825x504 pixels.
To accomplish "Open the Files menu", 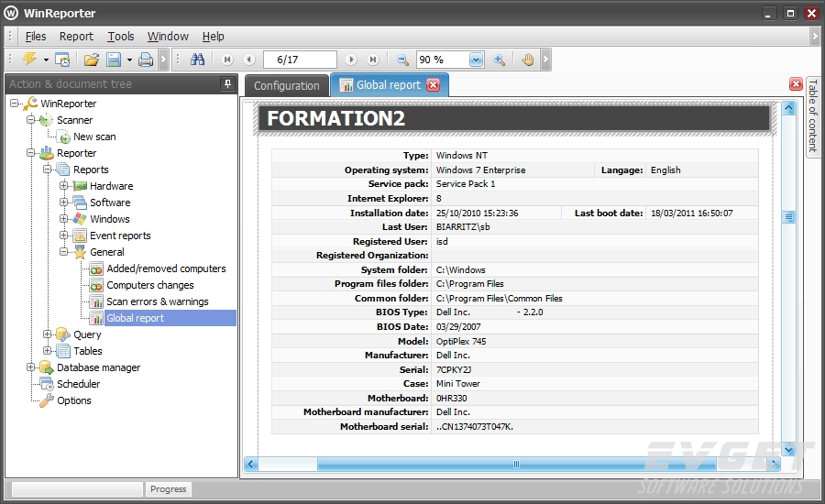I will [36, 37].
